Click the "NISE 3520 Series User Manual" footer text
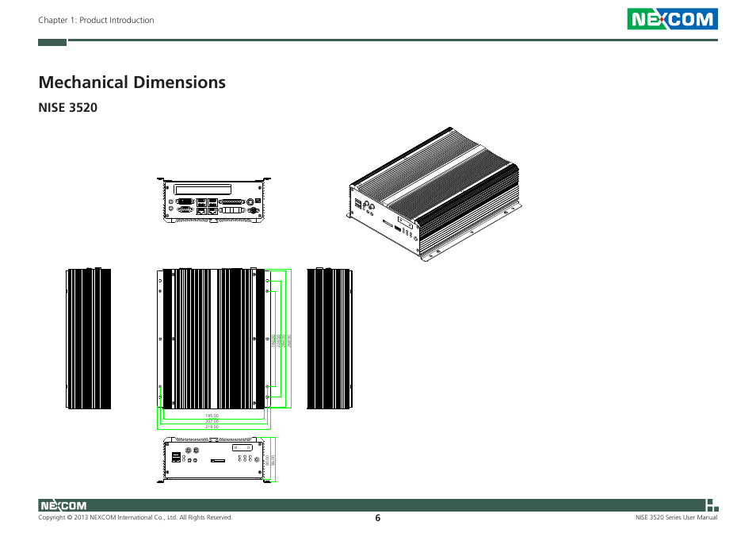The image size is (756, 533). pos(677,518)
